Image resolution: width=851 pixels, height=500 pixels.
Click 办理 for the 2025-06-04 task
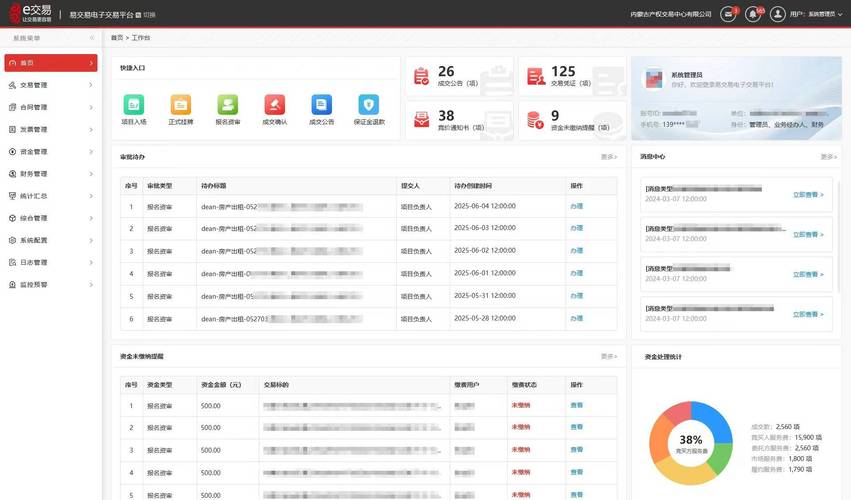[x=576, y=206]
